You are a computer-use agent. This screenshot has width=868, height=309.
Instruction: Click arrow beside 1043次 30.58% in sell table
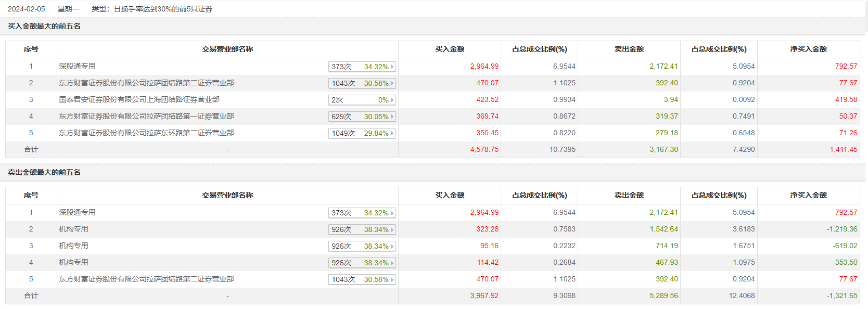coord(392,279)
